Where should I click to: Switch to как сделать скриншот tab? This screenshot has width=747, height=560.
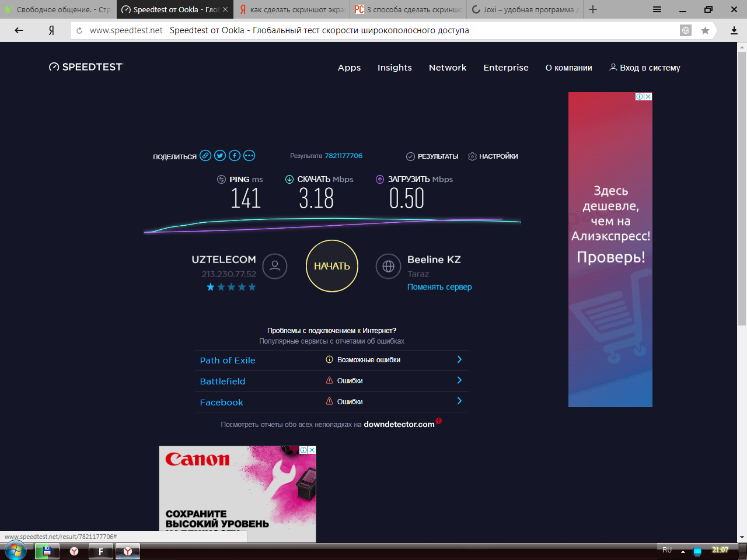coord(292,9)
